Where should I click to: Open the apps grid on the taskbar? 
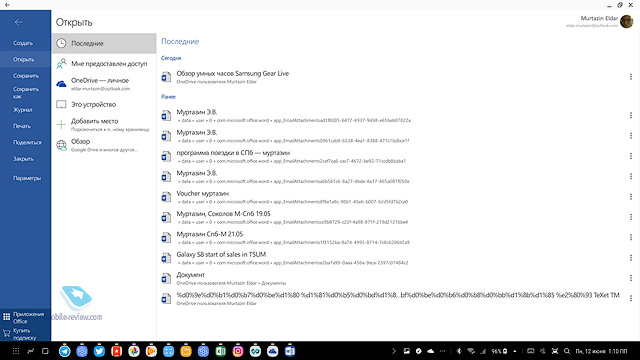16,351
